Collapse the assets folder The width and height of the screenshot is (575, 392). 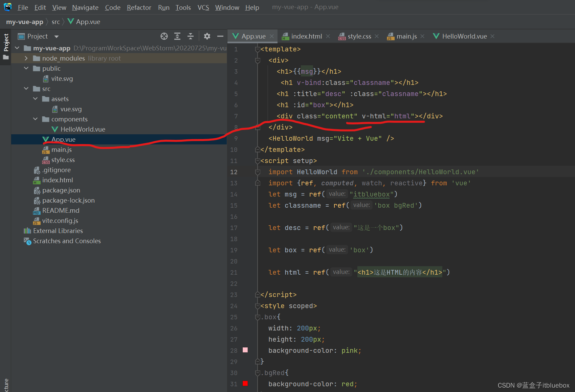coord(35,99)
